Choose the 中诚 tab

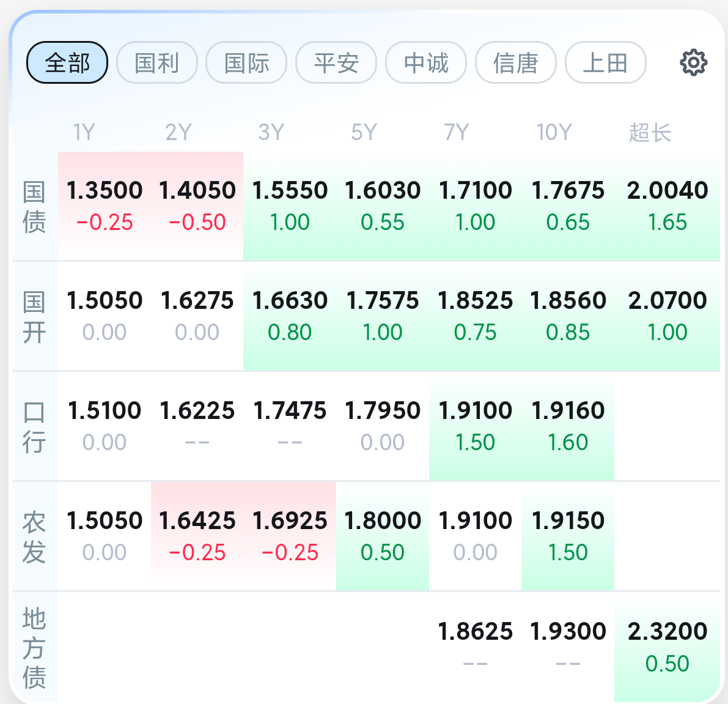(426, 62)
